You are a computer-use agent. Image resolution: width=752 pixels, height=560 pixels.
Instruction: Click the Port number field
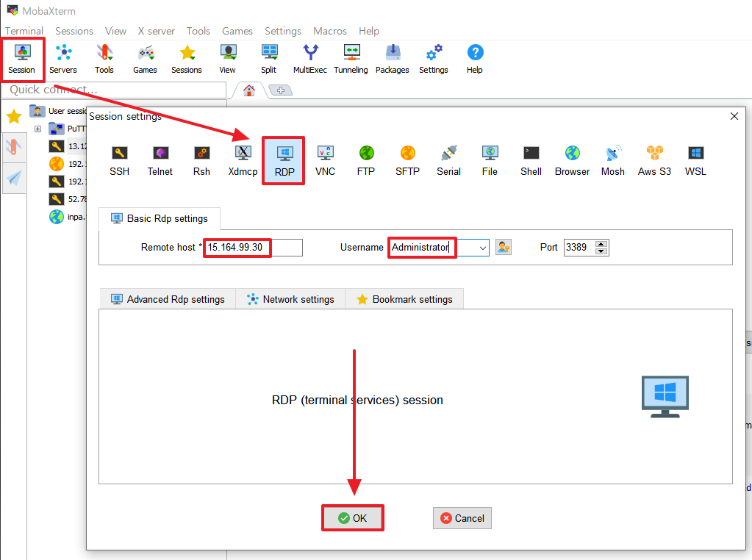click(580, 248)
